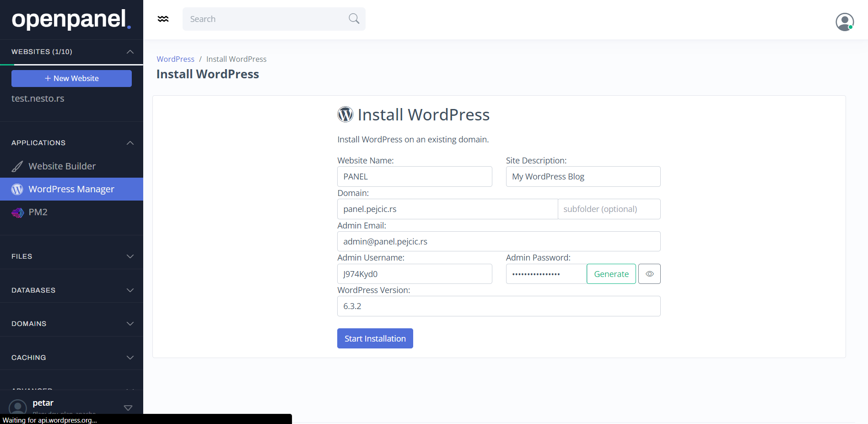Image resolution: width=868 pixels, height=424 pixels.
Task: Select the test.nesto.rs website
Action: (x=38, y=98)
